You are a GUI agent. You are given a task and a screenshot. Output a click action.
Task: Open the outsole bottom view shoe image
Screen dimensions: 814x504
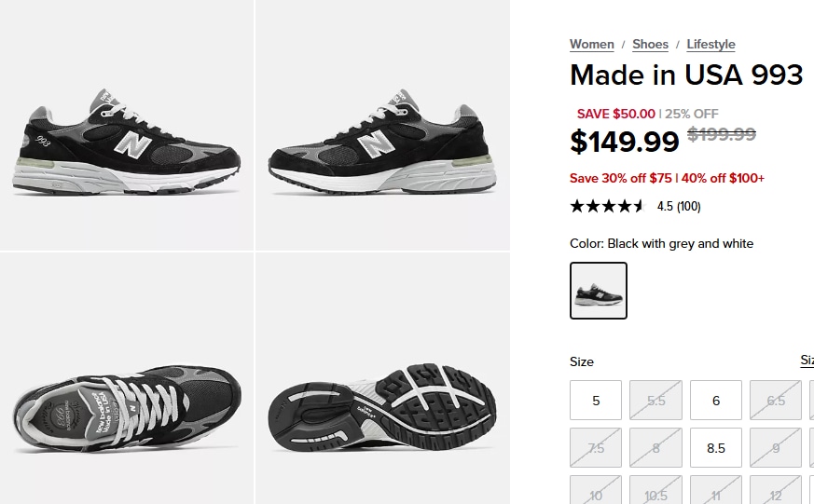pyautogui.click(x=382, y=378)
